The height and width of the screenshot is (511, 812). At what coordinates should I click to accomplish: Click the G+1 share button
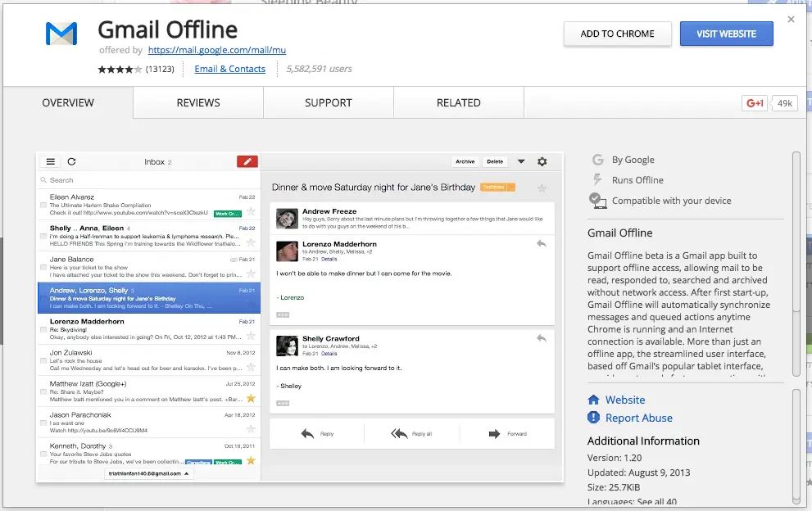[x=755, y=103]
